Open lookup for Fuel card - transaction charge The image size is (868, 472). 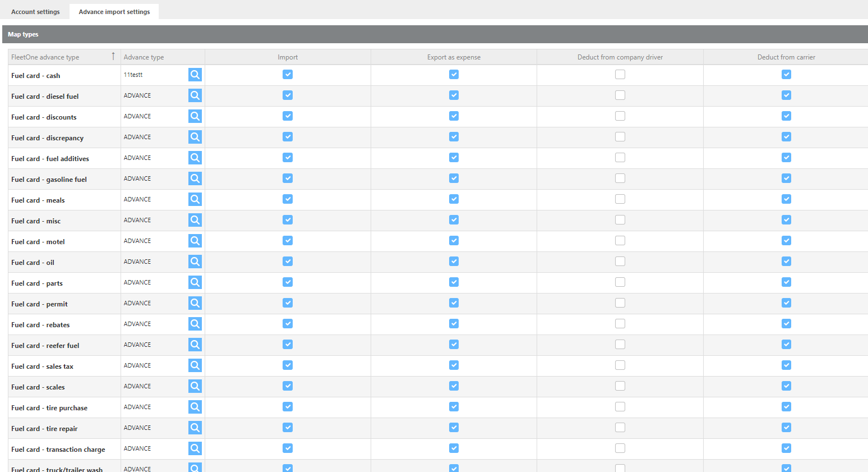[195, 448]
